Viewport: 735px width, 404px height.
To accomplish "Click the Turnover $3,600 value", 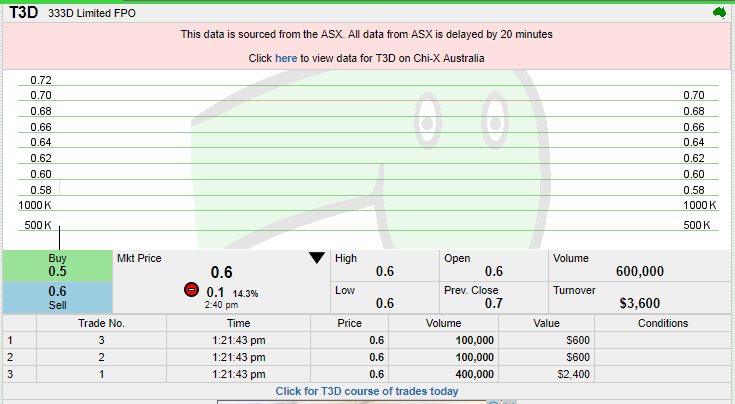I will (x=640, y=303).
